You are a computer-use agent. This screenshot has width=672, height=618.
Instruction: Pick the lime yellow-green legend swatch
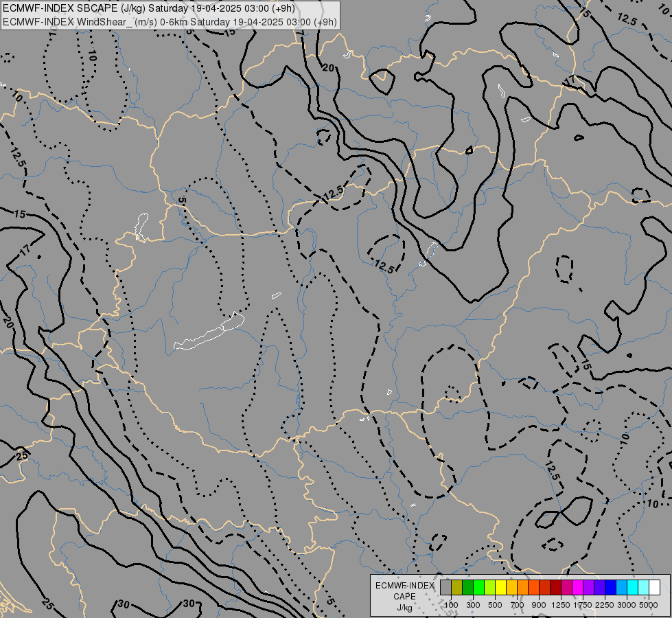tap(490, 588)
